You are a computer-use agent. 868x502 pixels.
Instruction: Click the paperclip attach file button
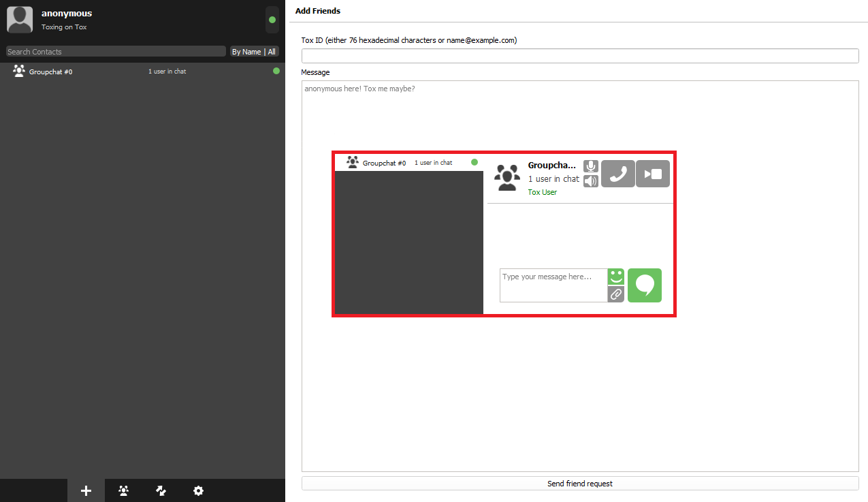coord(615,294)
